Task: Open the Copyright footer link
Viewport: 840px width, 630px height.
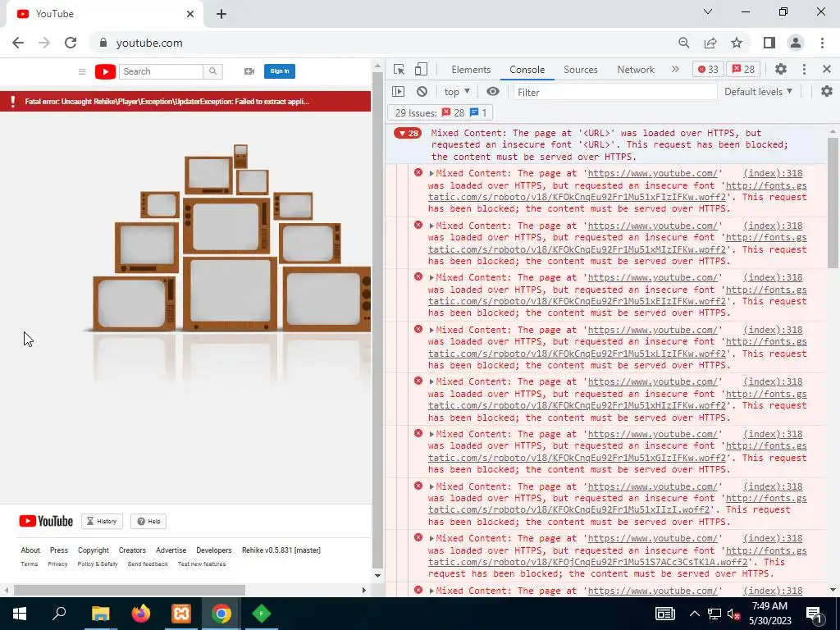Action: [94, 550]
